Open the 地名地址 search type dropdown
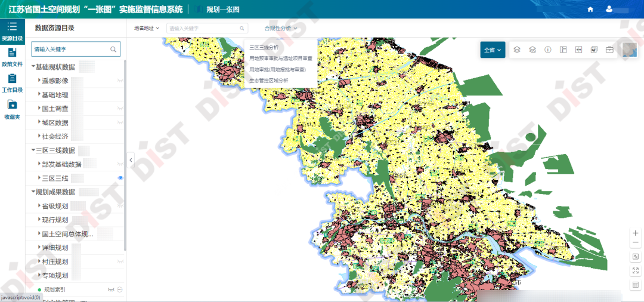644x302 pixels. 146,29
